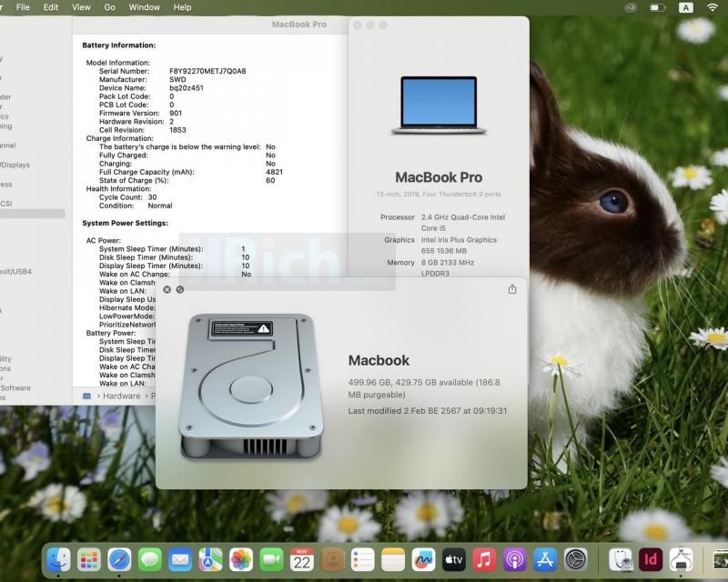
Task: Click the Battery Information heading
Action: click(119, 45)
